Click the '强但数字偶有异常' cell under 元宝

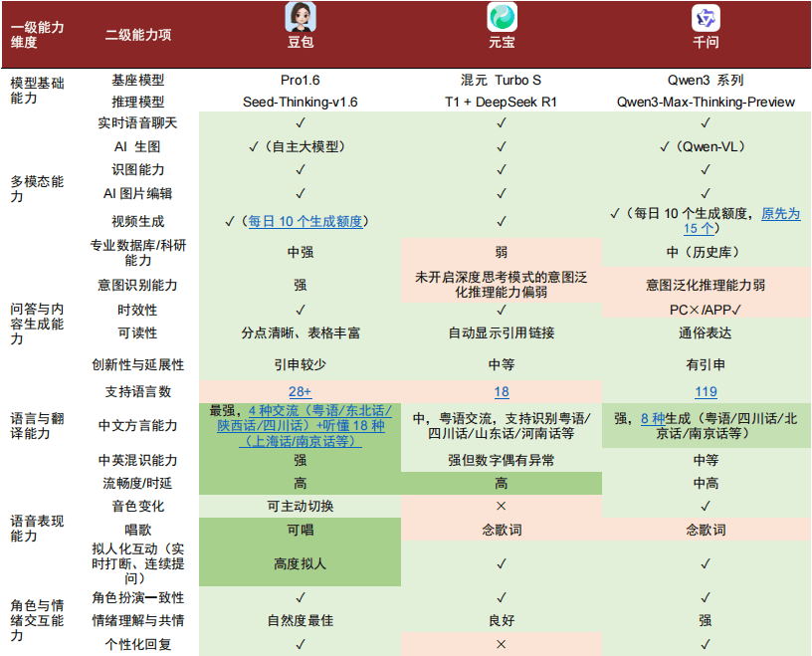pos(502,460)
